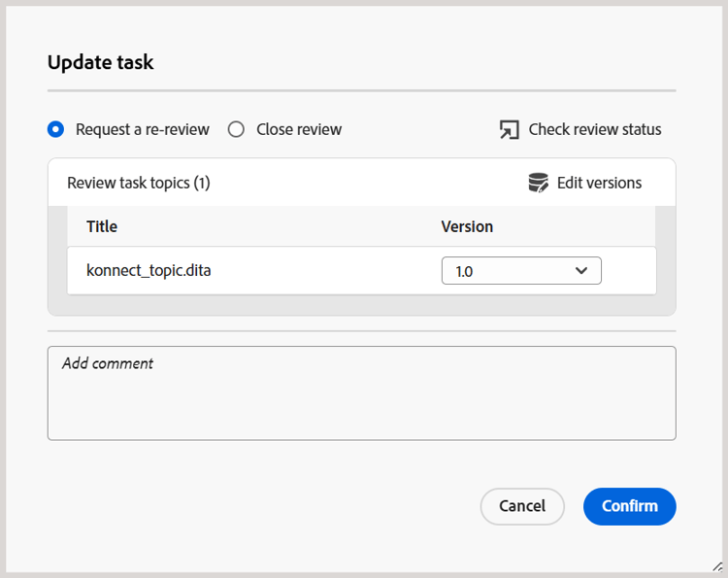This screenshot has height=578, width=728.
Task: Click the 1.0 value in the version selector
Action: [464, 271]
